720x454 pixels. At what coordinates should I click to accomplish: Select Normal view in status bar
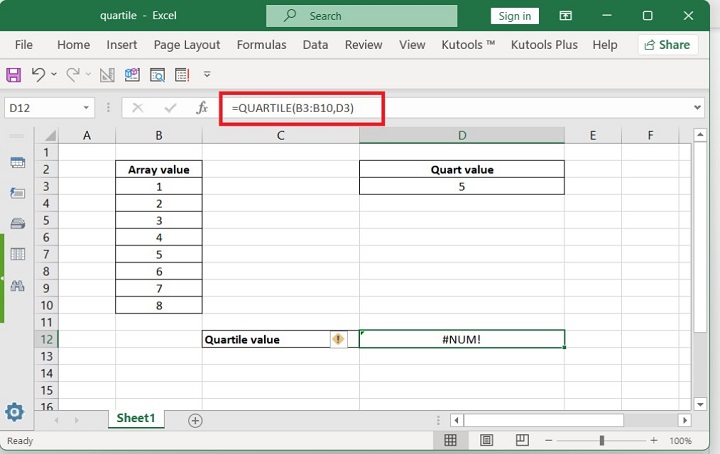pyautogui.click(x=451, y=440)
